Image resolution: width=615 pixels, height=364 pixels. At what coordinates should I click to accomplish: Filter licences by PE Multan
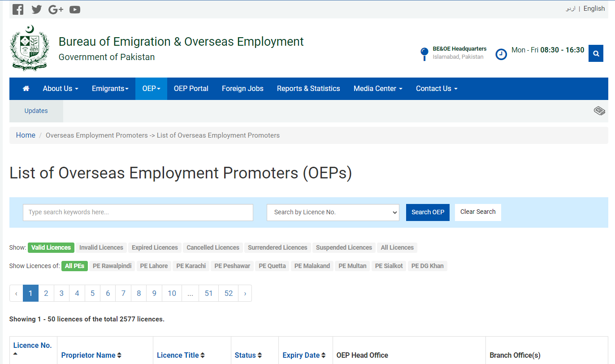pyautogui.click(x=352, y=266)
